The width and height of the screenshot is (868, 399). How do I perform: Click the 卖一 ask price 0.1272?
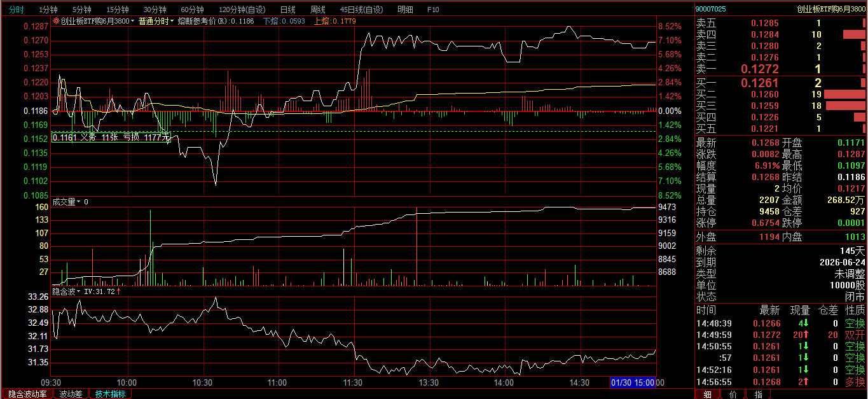click(x=759, y=69)
